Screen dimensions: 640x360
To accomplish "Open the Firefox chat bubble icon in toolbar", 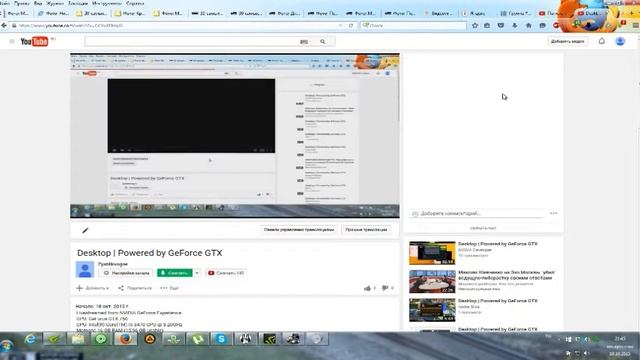I will pos(542,25).
